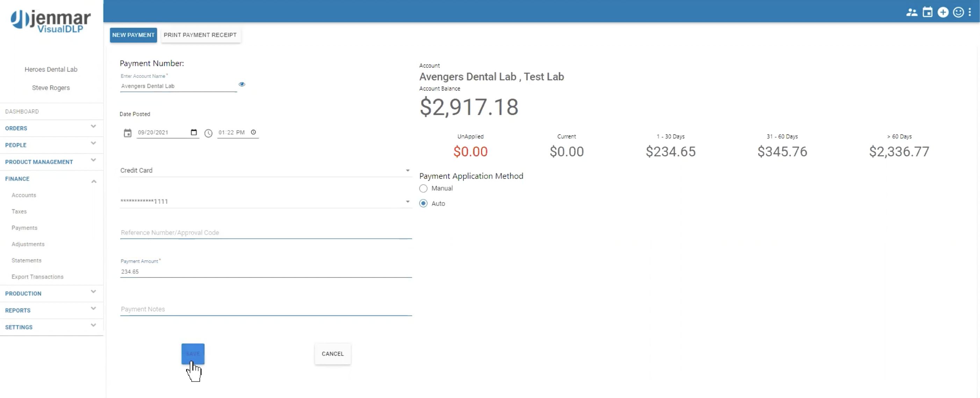Viewport: 980px width, 398px height.
Task: Click the 1 - 30 Days $234.65 amount
Action: point(670,152)
